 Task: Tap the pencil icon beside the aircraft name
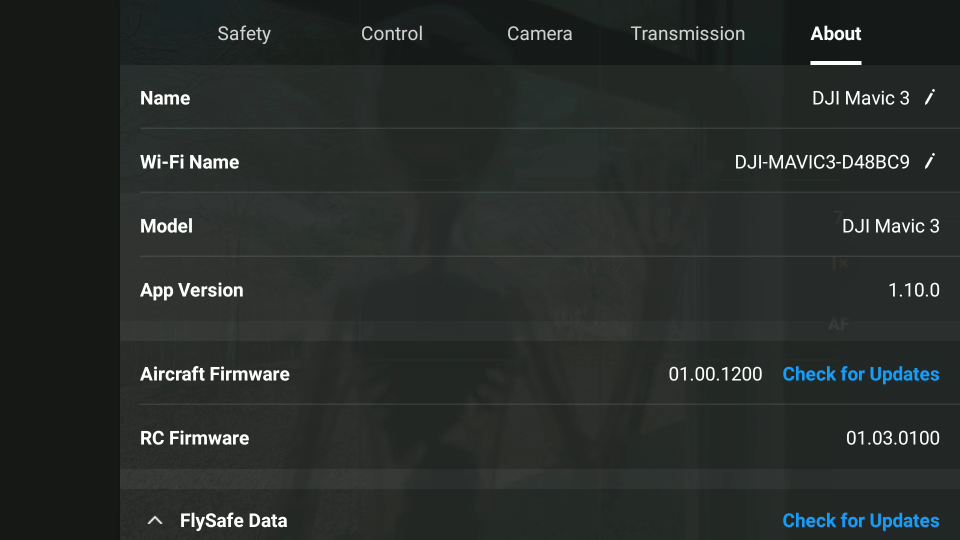930,97
